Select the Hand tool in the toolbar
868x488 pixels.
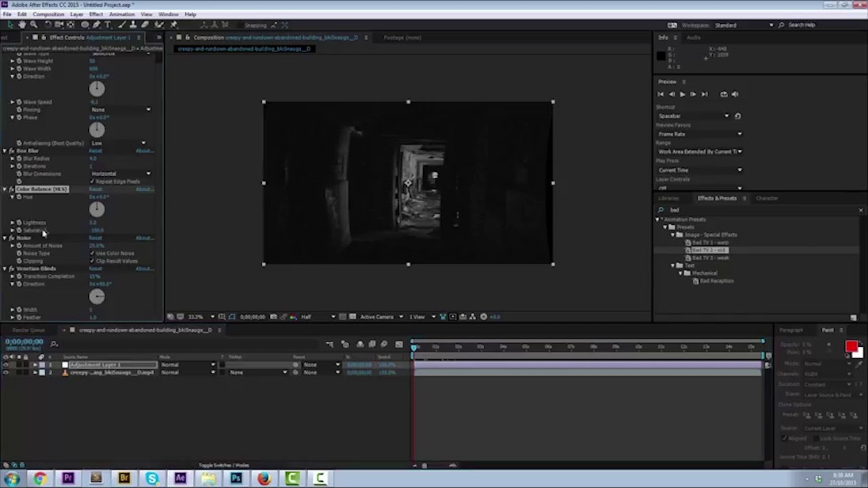22,25
